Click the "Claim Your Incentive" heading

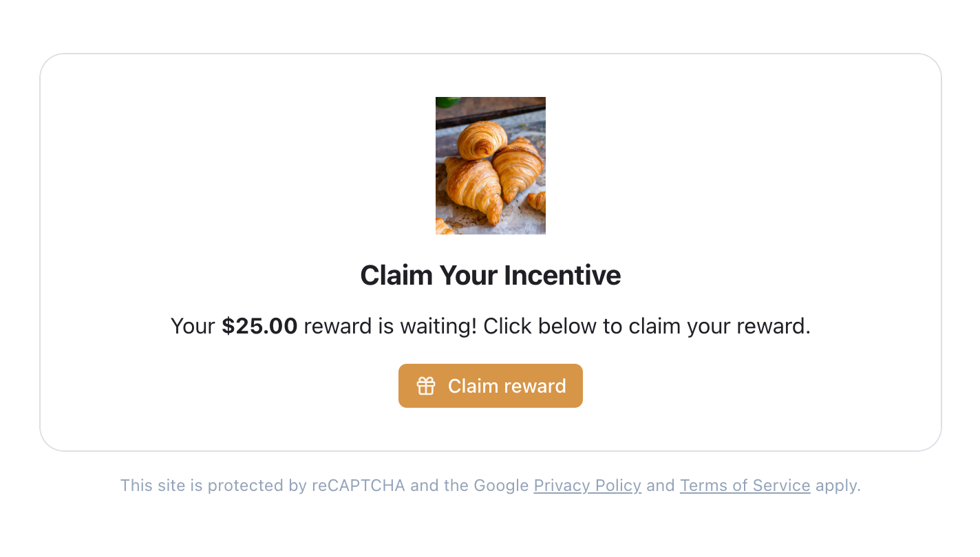pyautogui.click(x=490, y=276)
